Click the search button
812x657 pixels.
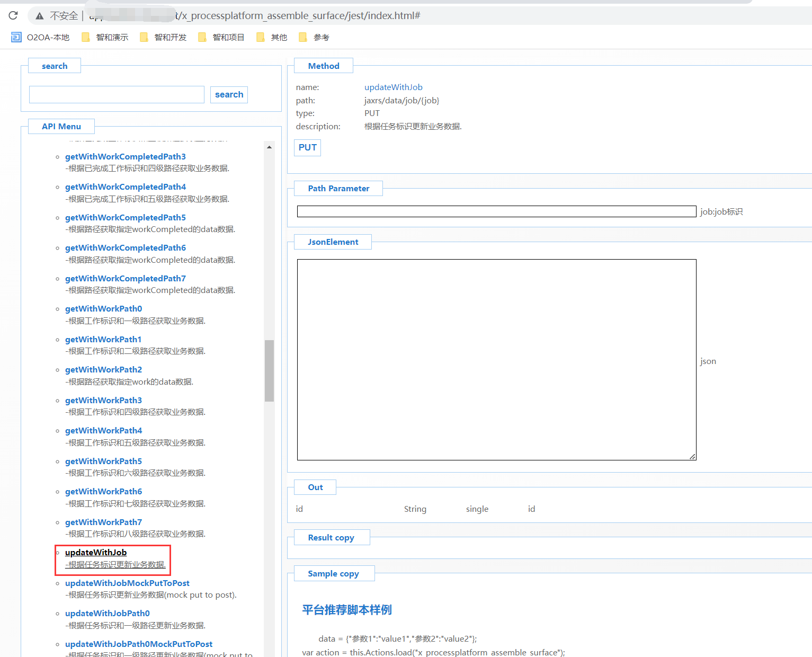coord(229,94)
